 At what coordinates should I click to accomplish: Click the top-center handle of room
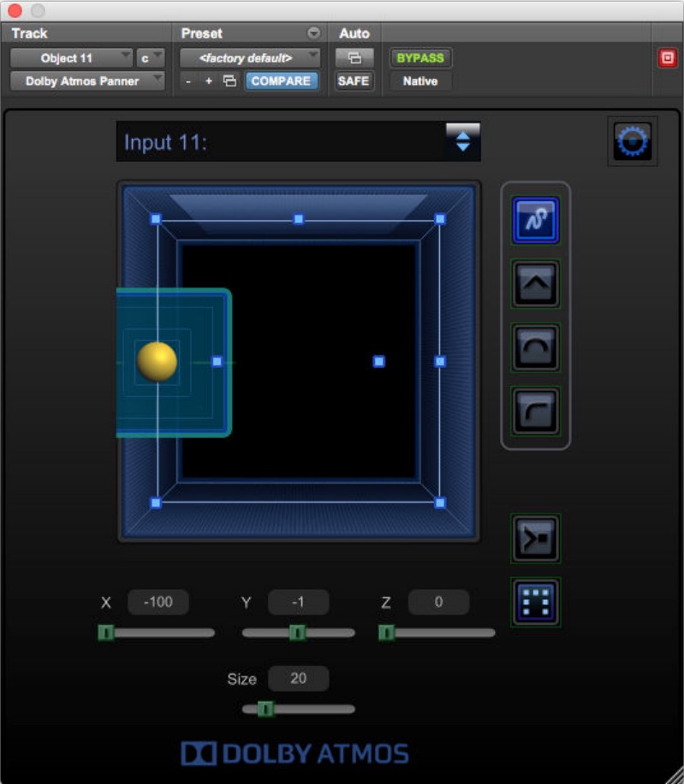click(299, 219)
